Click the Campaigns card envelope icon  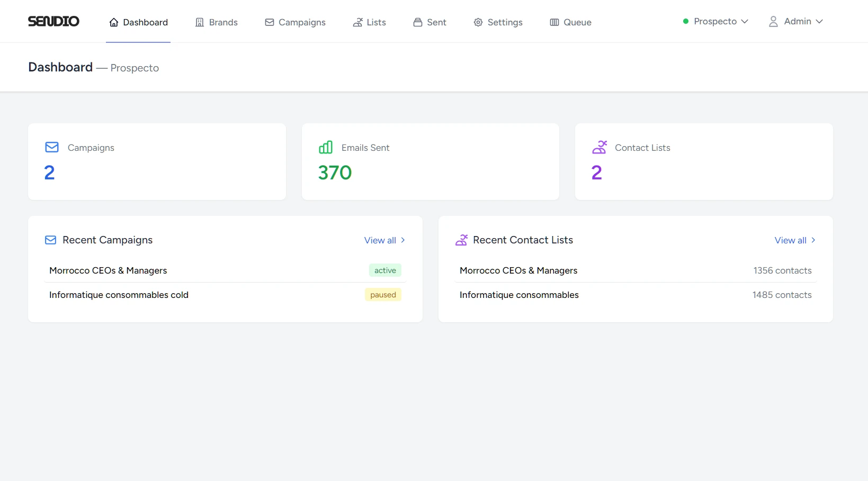point(52,147)
